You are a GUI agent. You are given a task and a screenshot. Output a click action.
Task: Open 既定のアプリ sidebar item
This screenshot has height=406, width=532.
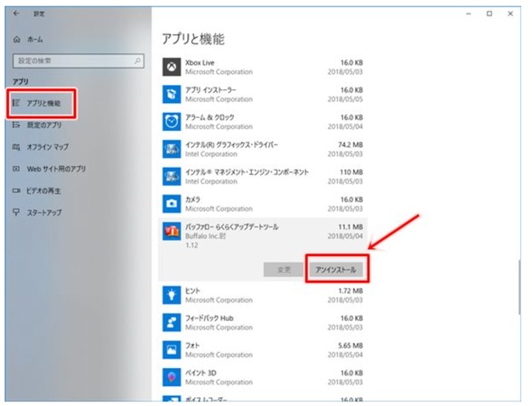[x=44, y=125]
